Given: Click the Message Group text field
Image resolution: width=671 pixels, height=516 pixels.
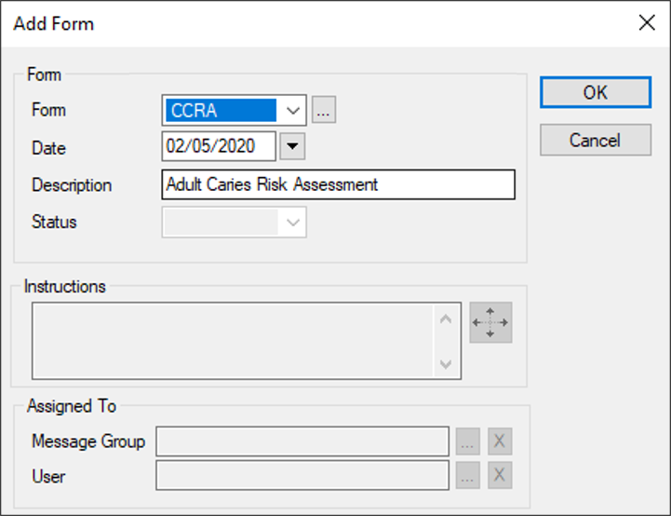Looking at the screenshot, I should [x=302, y=441].
